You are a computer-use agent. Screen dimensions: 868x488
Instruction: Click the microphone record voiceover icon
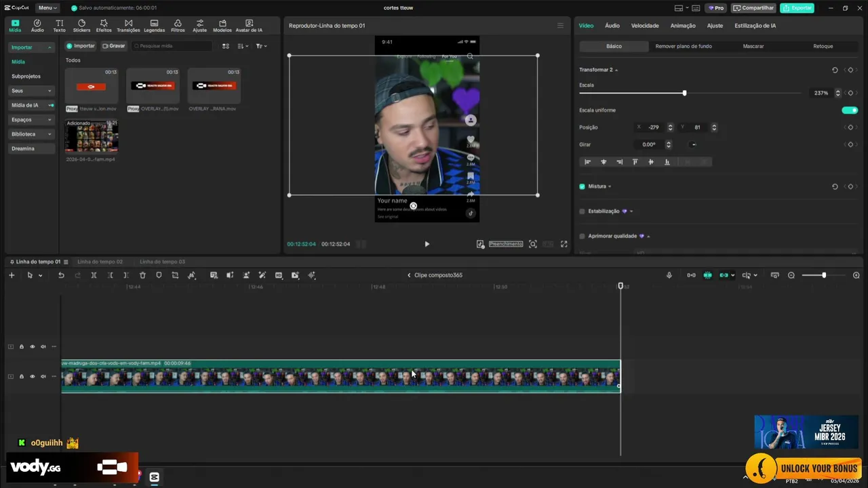(x=669, y=275)
